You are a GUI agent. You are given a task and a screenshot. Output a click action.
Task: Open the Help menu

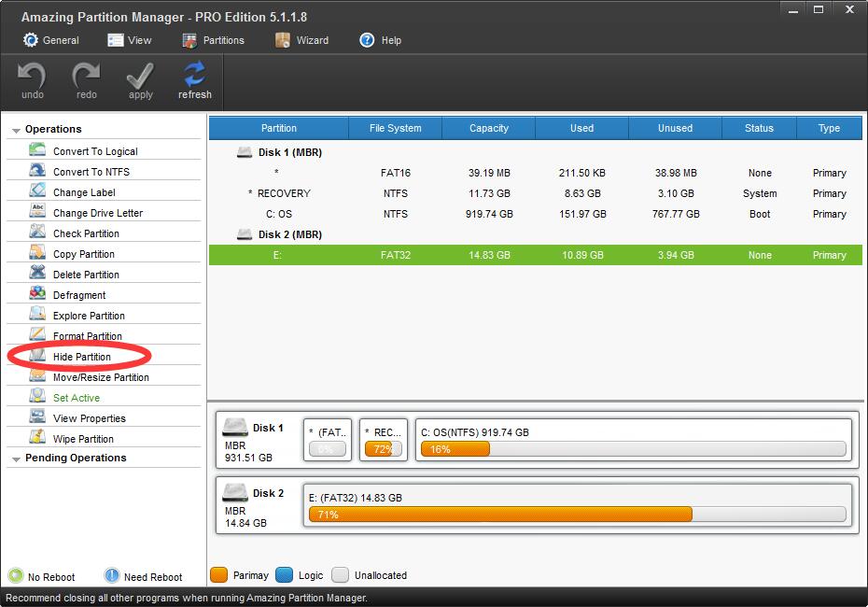pyautogui.click(x=380, y=40)
